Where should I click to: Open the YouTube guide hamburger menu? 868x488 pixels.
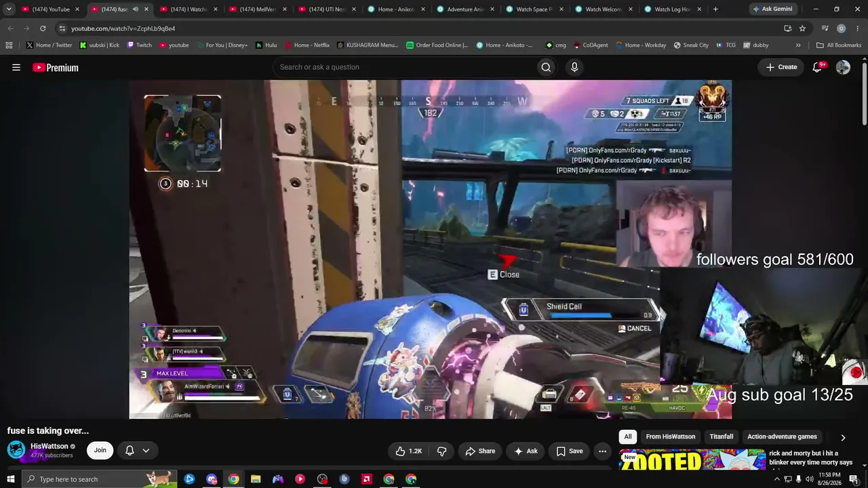coord(16,67)
